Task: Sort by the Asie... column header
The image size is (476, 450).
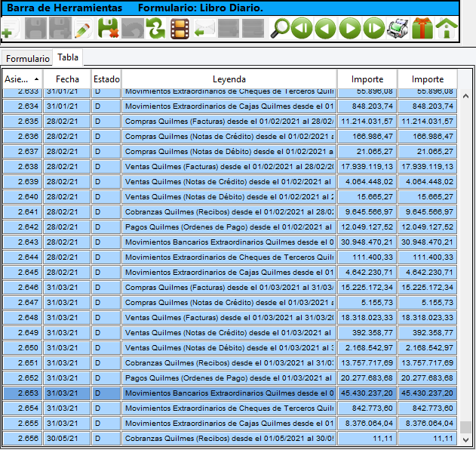Action: point(23,79)
